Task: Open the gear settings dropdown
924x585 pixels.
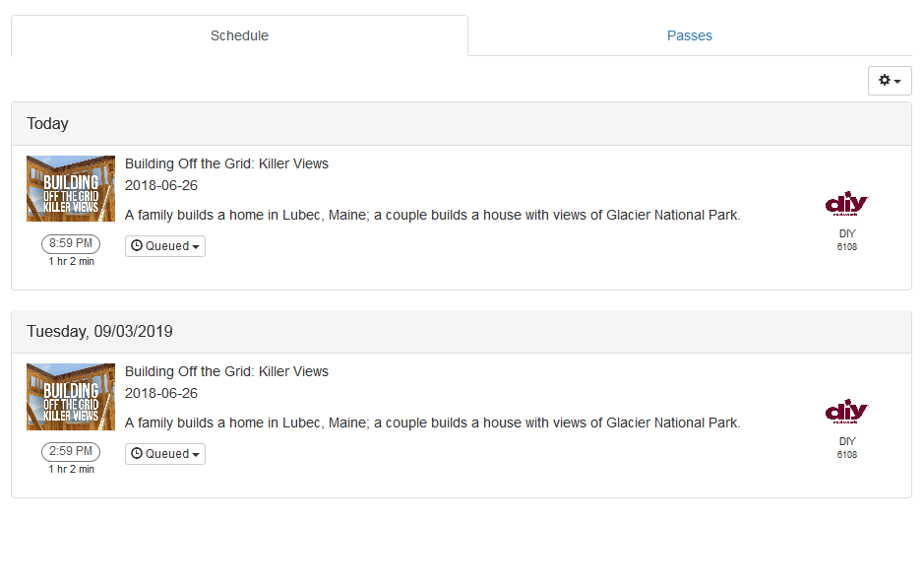Action: (x=890, y=81)
